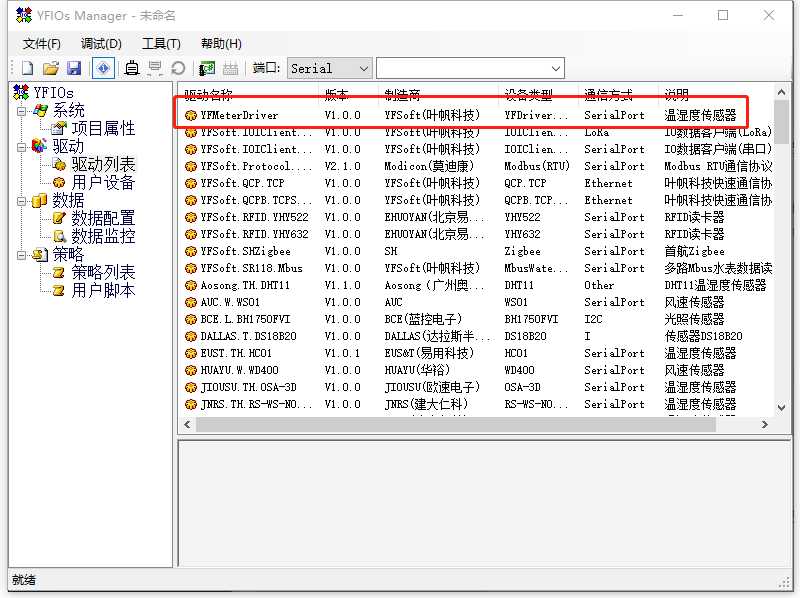Click the HUAYU.W.WD400 row icon

tap(191, 370)
